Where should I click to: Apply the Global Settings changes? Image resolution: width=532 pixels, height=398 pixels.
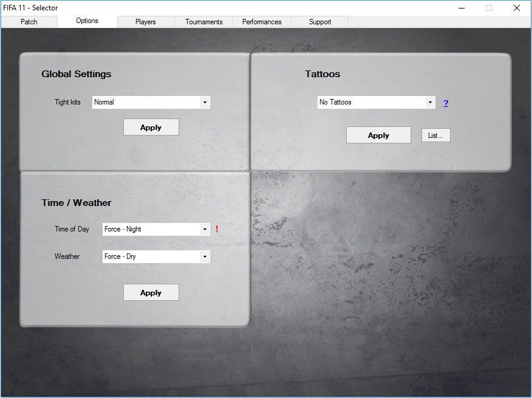click(x=151, y=128)
